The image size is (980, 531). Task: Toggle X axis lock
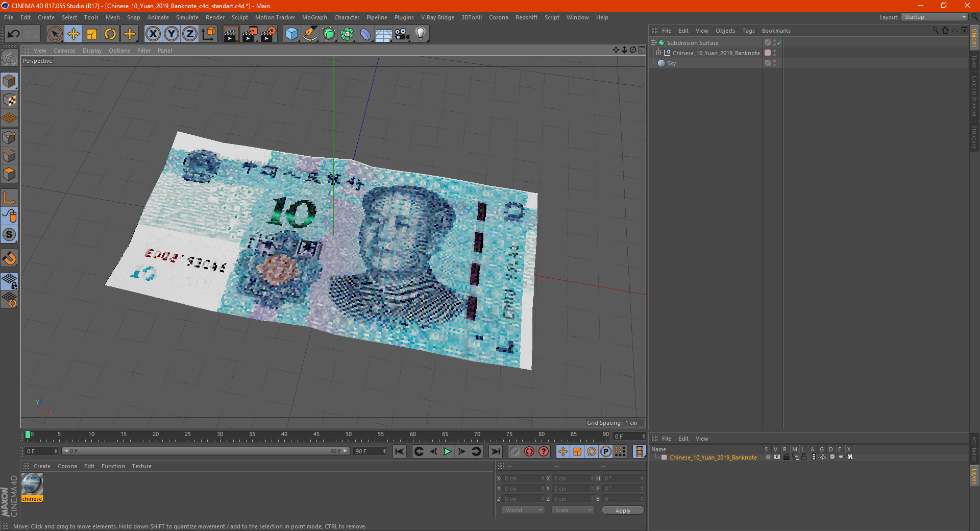(x=153, y=34)
